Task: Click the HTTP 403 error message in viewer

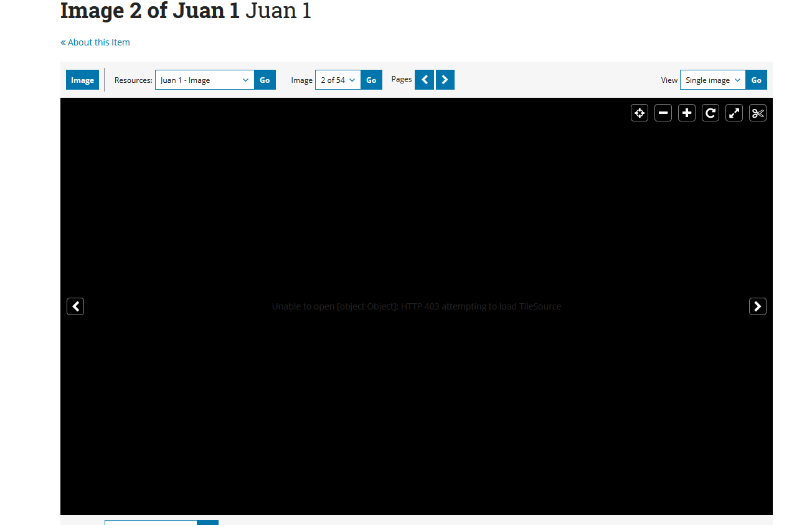Action: pos(416,306)
